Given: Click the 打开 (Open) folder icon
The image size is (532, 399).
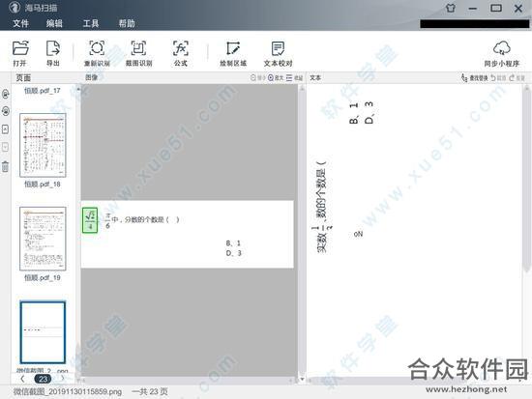Looking at the screenshot, I should click(x=20, y=48).
